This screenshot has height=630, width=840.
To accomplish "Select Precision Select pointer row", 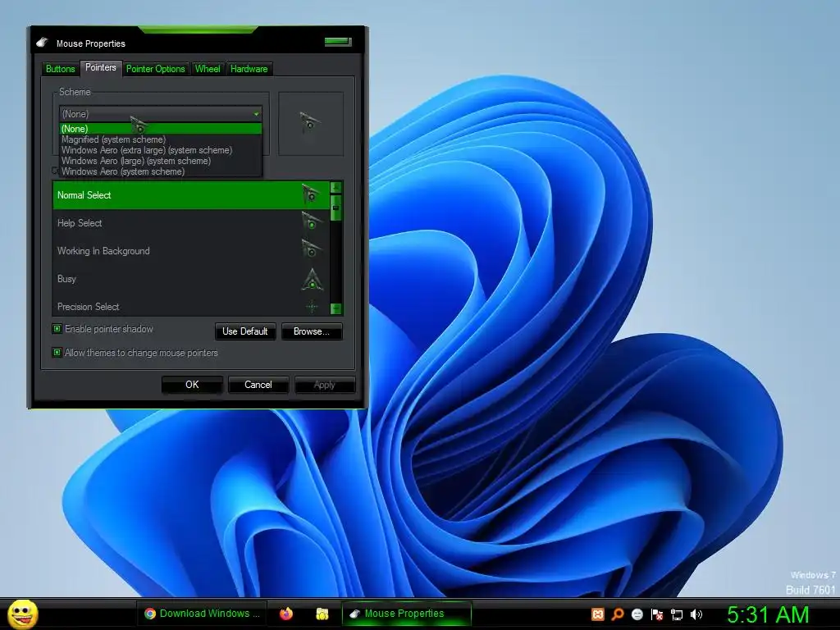I will click(x=191, y=307).
